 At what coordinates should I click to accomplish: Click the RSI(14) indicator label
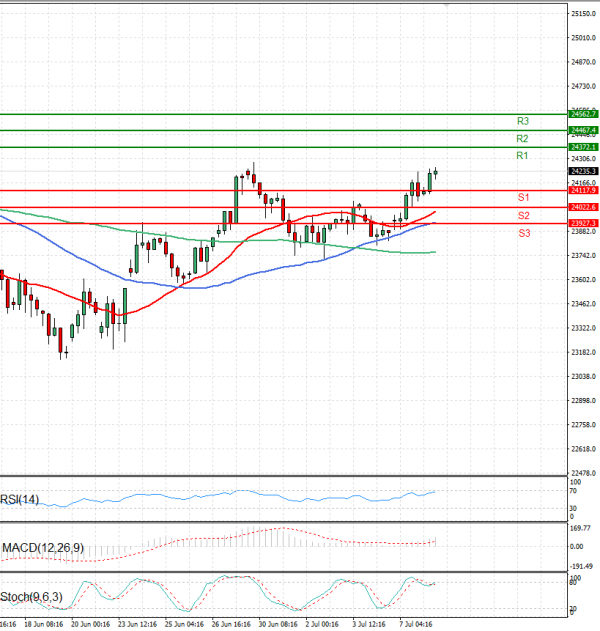[x=20, y=500]
